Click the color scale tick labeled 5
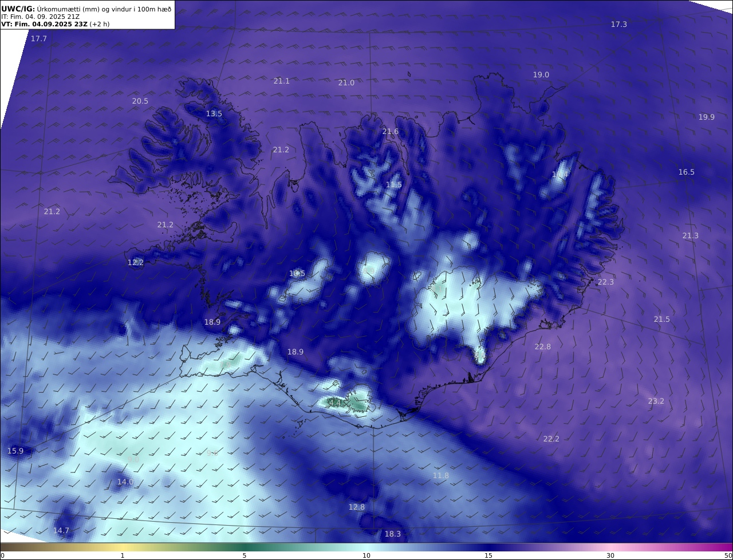This screenshot has width=733, height=560. coord(245,556)
